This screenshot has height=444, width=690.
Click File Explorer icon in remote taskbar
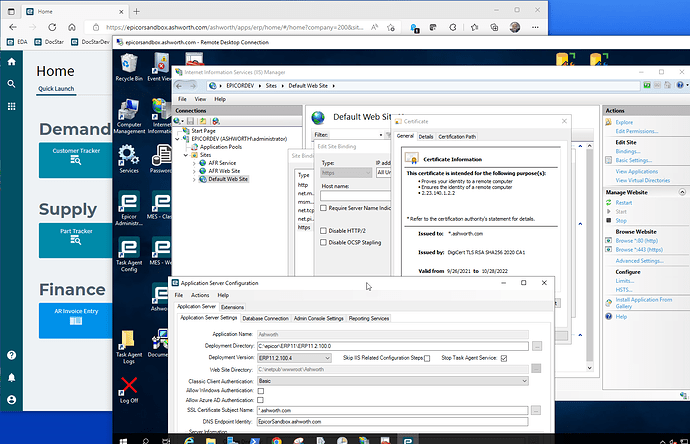coord(211,440)
